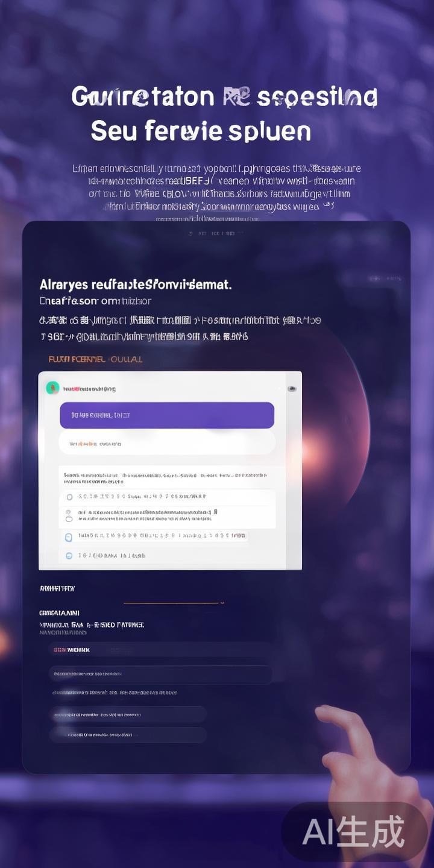Image resolution: width=434 pixels, height=868 pixels.
Task: Click the pagination dots atop the dark panel
Action: [216, 233]
